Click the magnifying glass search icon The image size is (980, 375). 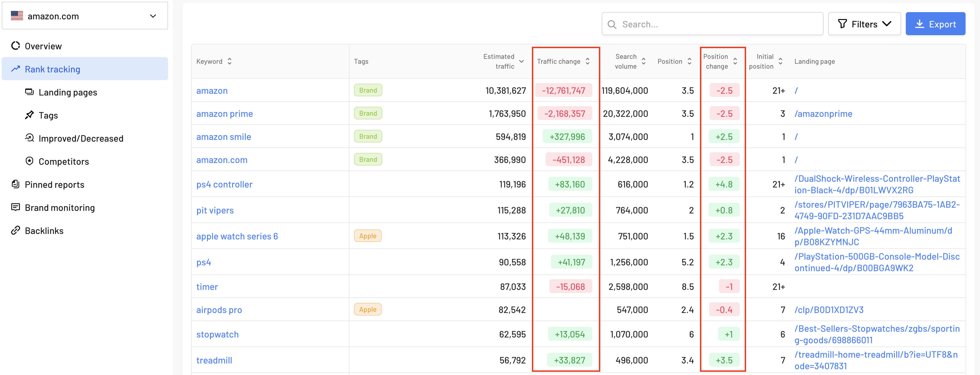point(612,24)
